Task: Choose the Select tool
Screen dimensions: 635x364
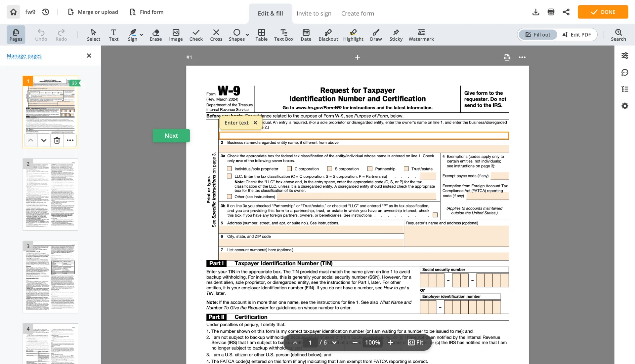Action: 94,35
